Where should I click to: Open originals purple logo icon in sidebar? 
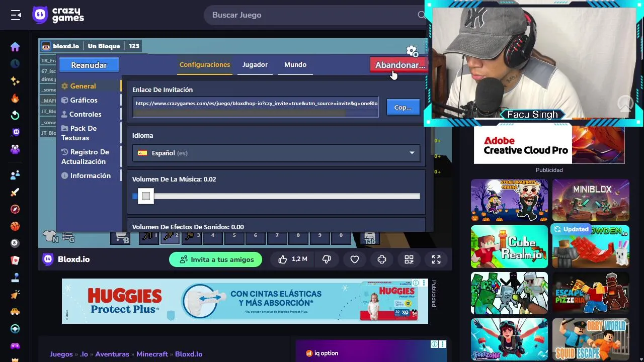(x=15, y=132)
